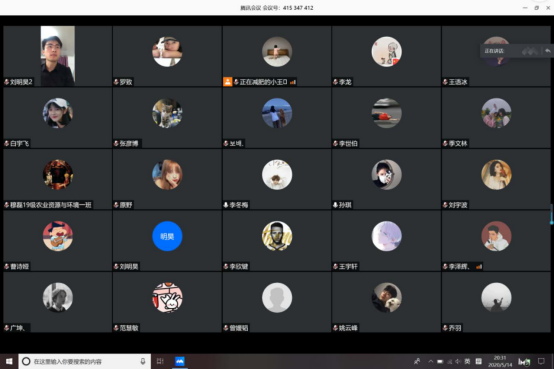Open the Windows Start menu

(x=9, y=361)
